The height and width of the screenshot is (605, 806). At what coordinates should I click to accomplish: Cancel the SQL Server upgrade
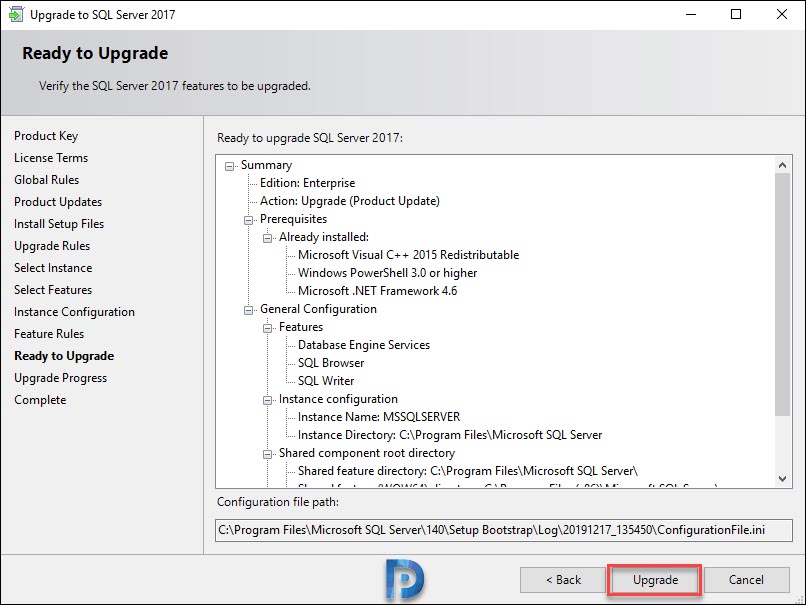point(746,580)
